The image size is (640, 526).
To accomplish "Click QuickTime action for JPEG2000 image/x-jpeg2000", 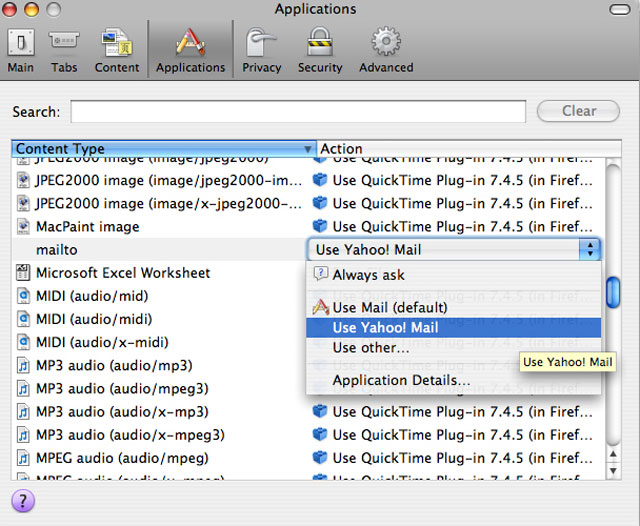I will (x=462, y=203).
